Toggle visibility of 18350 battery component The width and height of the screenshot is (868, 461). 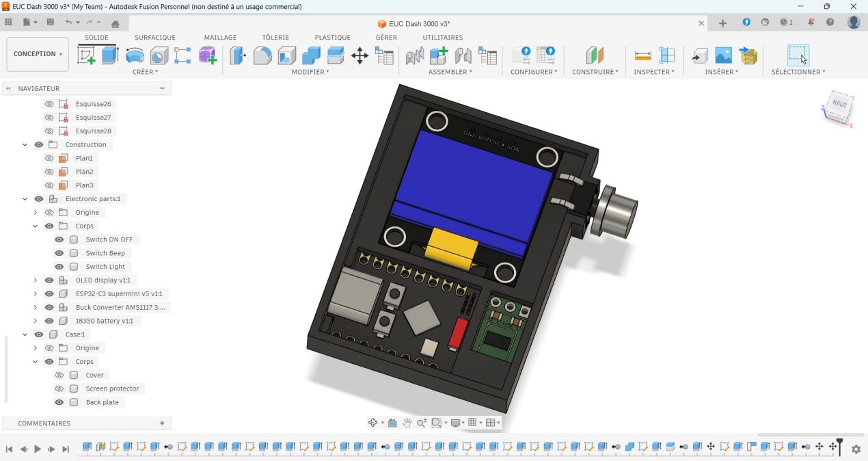point(49,321)
